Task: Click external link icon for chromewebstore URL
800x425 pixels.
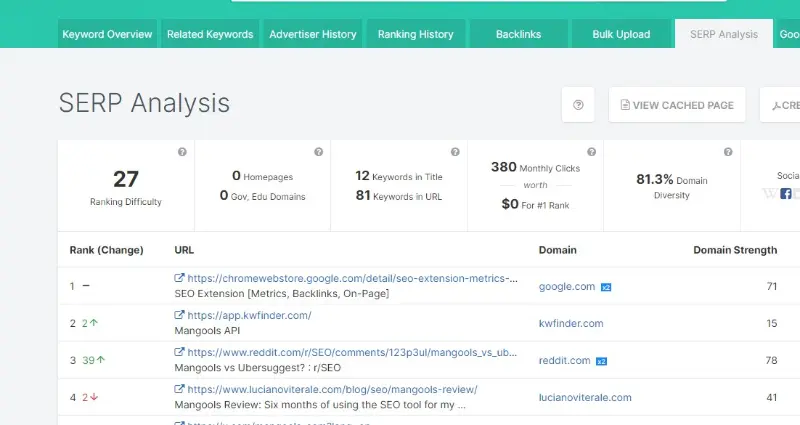Action: tap(179, 278)
